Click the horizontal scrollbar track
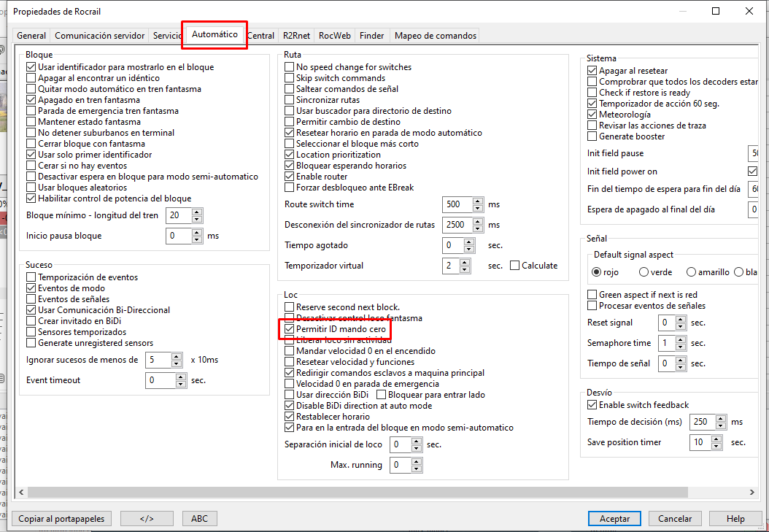 point(357,493)
